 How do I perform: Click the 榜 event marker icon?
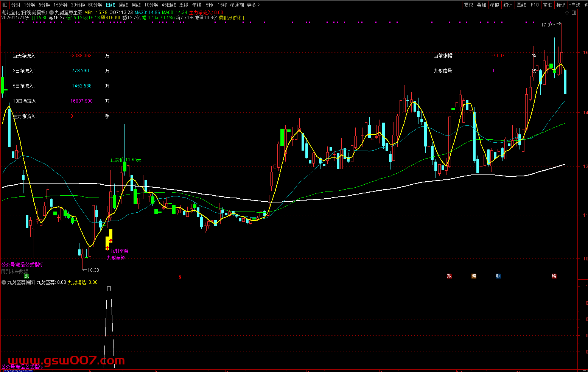474,276
